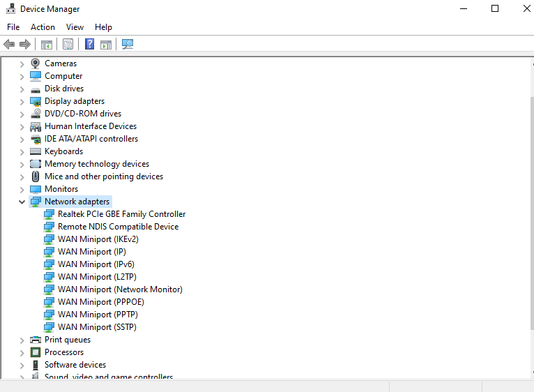This screenshot has height=392, width=534.
Task: Click the Network adapters category icon
Action: 36,202
